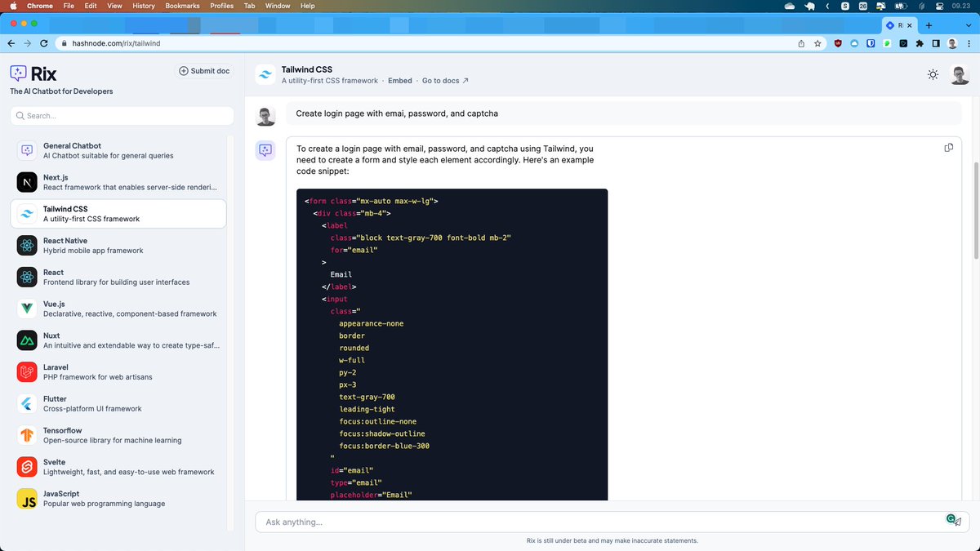This screenshot has width=980, height=551.
Task: Expand the Chrome tab search chevron
Action: tap(969, 25)
